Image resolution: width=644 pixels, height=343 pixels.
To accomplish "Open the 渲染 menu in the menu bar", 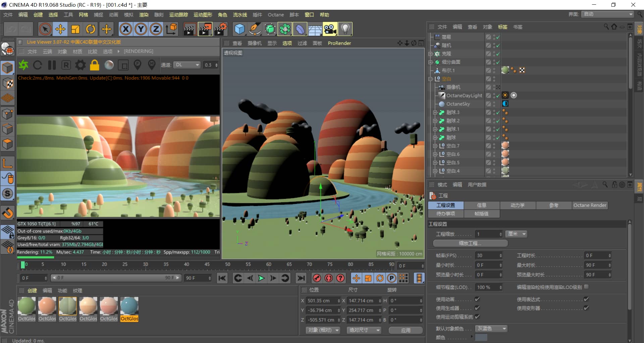I will click(x=144, y=15).
